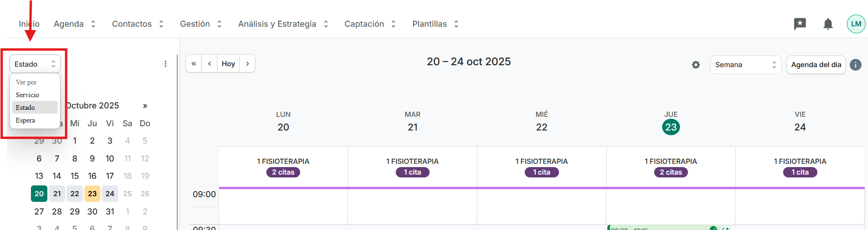Choose Espera option in the dropdown list

(x=25, y=120)
